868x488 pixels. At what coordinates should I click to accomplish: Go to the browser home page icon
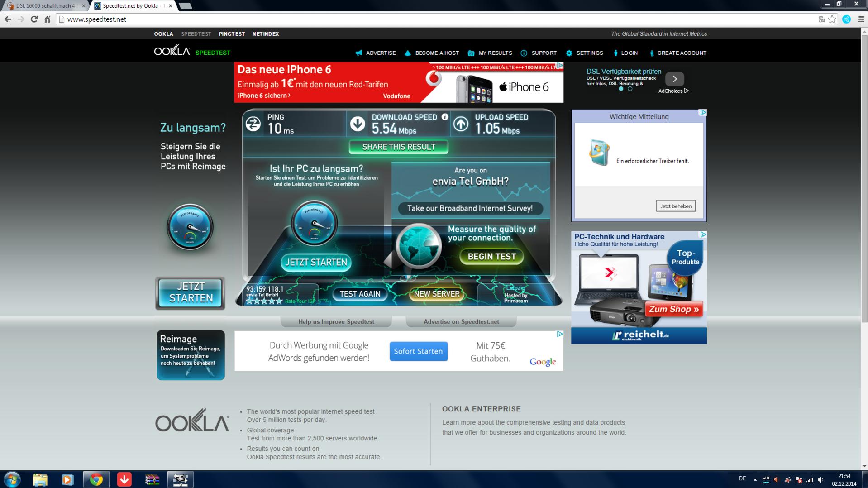(47, 19)
